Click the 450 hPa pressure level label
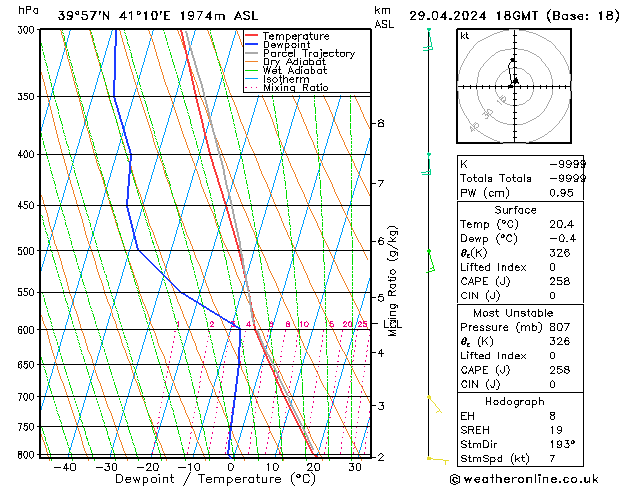The width and height of the screenshot is (629, 486). click(28, 205)
